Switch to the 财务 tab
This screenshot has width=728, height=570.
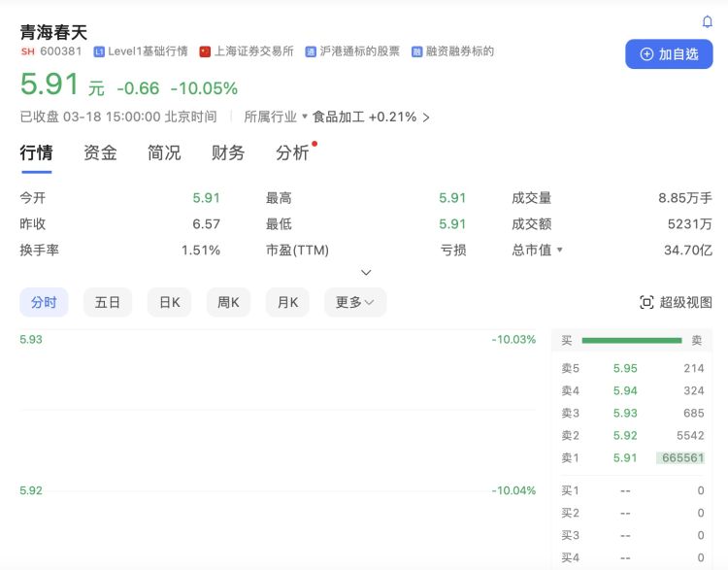pyautogui.click(x=228, y=152)
